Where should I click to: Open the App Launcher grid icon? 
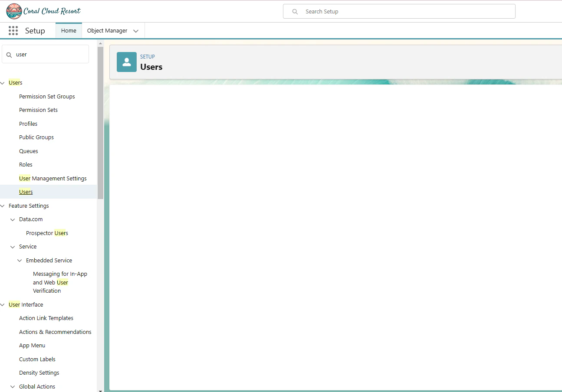13,30
